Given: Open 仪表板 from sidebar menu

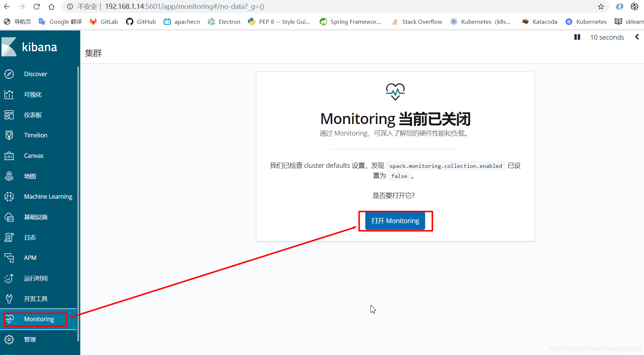Looking at the screenshot, I should [33, 115].
